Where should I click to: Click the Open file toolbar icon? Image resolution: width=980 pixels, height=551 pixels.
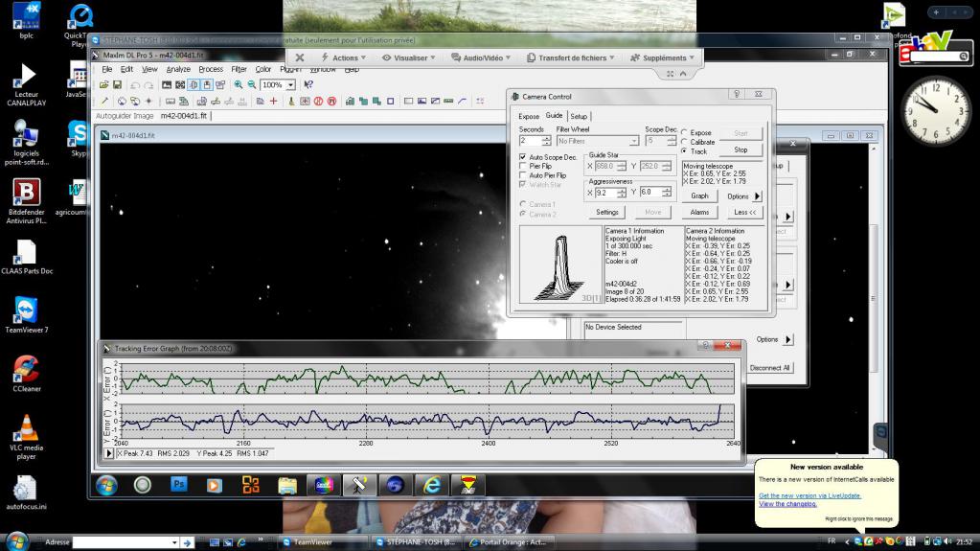(103, 85)
